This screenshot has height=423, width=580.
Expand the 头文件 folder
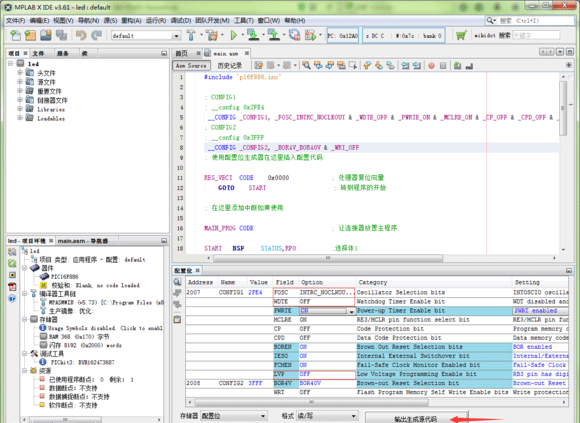[x=20, y=72]
